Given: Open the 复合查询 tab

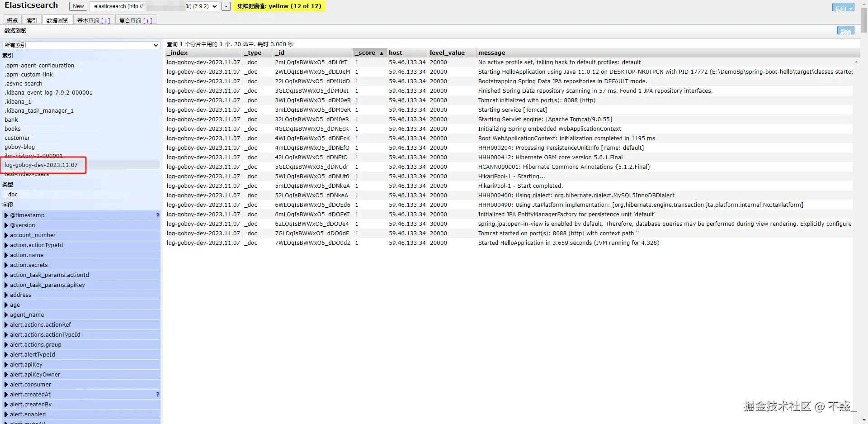Looking at the screenshot, I should click(x=130, y=20).
